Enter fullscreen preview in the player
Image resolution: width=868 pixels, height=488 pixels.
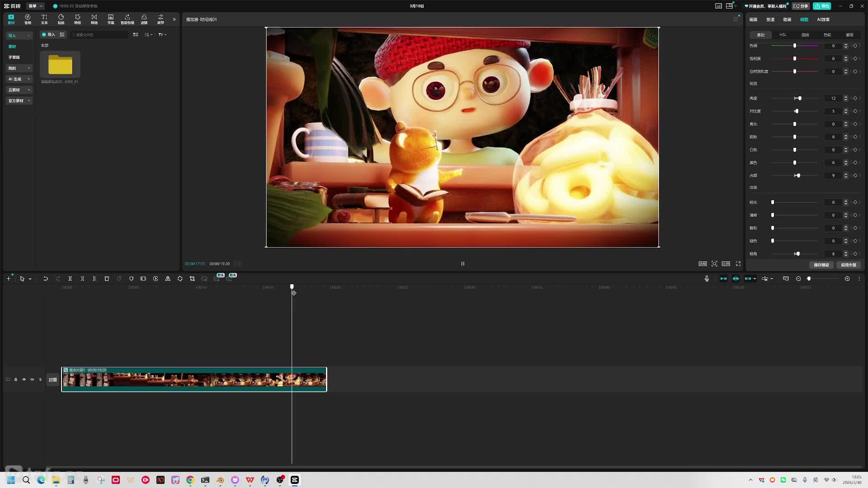coord(738,264)
